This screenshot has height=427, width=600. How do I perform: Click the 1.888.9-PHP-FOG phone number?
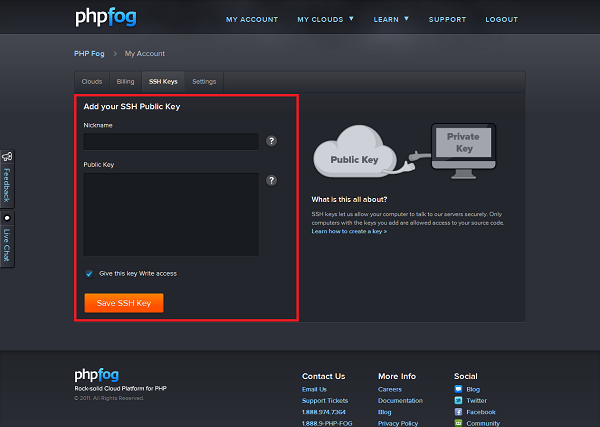pyautogui.click(x=327, y=423)
